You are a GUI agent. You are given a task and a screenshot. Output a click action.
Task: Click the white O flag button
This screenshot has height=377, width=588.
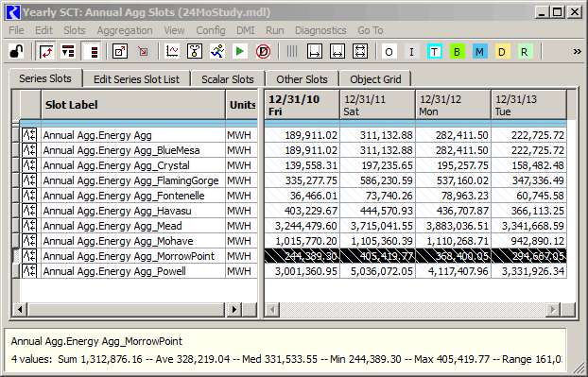click(x=389, y=52)
